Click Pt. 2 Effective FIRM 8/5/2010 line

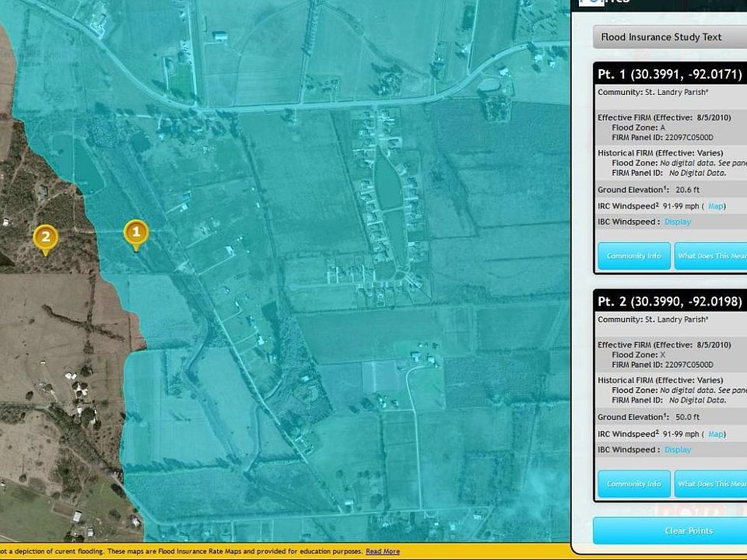click(x=664, y=345)
